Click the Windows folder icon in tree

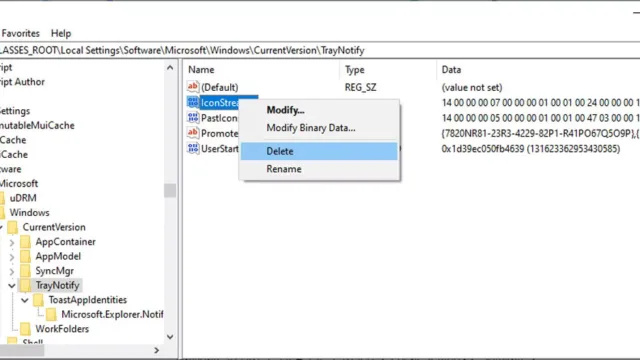[x=2, y=213]
